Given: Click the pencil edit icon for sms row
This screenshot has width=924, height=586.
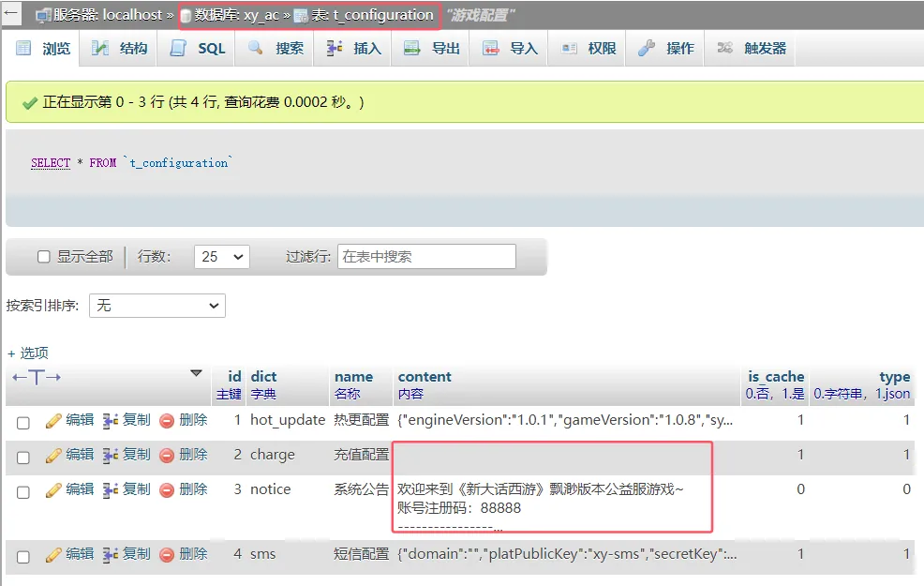Looking at the screenshot, I should coord(53,554).
